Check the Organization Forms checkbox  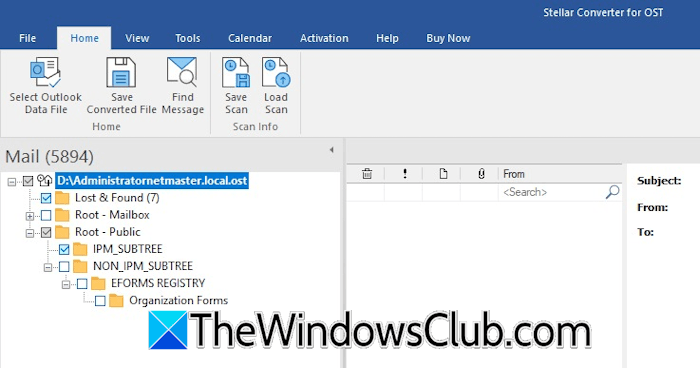click(100, 301)
